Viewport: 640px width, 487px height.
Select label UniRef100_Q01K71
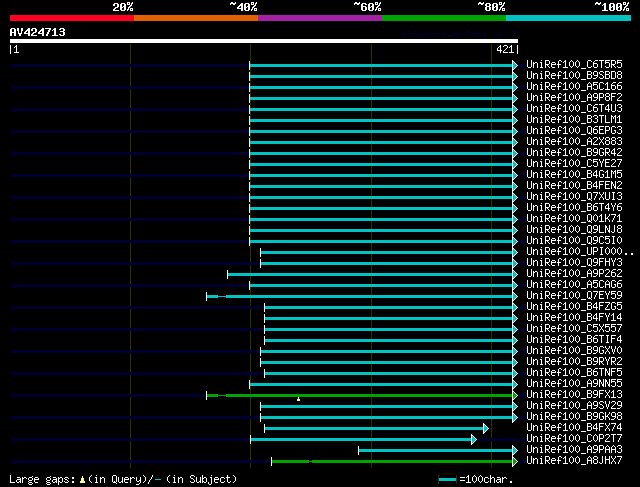574,219
